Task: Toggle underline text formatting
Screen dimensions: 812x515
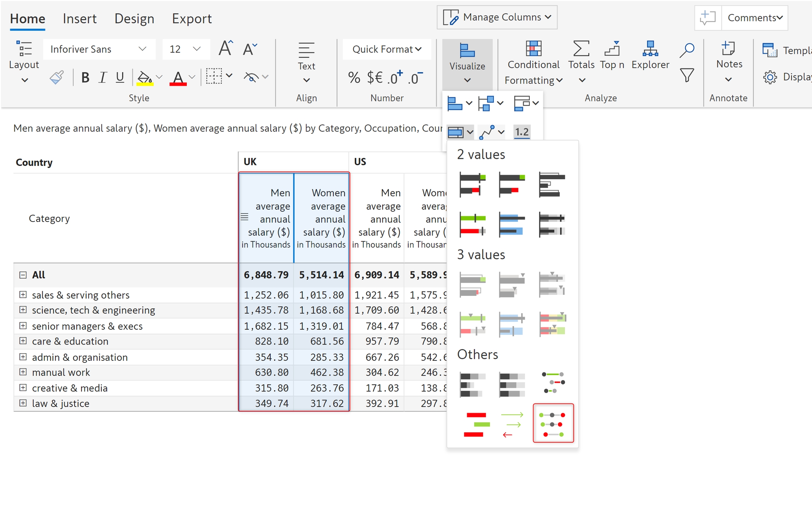Action: tap(120, 77)
